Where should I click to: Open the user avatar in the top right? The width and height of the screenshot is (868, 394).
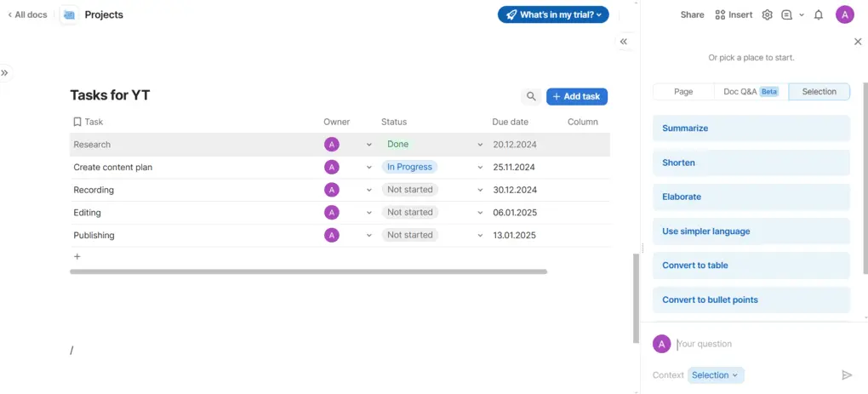coord(845,15)
